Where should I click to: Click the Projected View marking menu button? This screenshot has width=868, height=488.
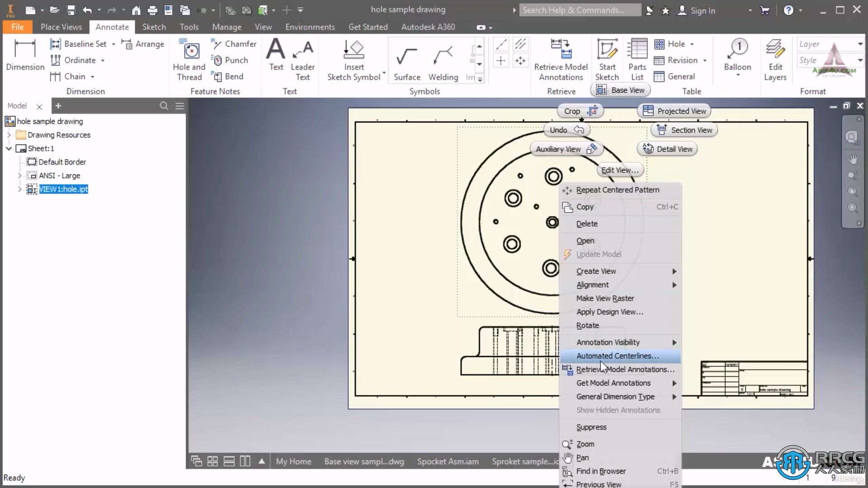674,111
